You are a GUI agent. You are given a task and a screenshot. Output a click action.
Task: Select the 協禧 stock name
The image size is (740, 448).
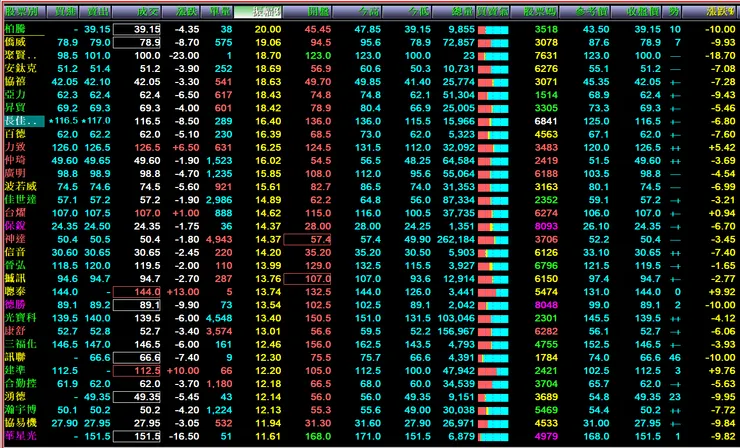15,82
